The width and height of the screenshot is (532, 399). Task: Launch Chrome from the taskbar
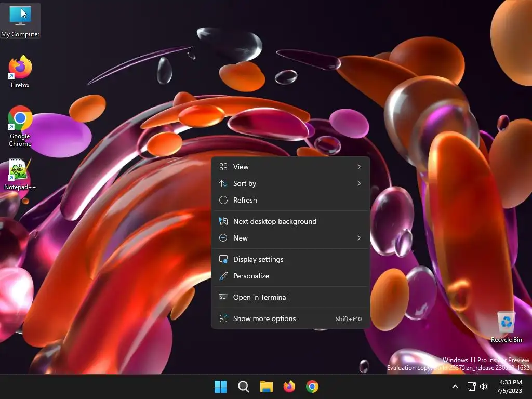click(312, 387)
